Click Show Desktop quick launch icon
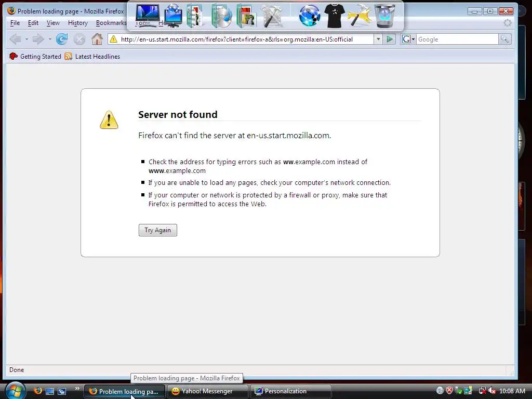The width and height of the screenshot is (532, 399). tap(50, 391)
